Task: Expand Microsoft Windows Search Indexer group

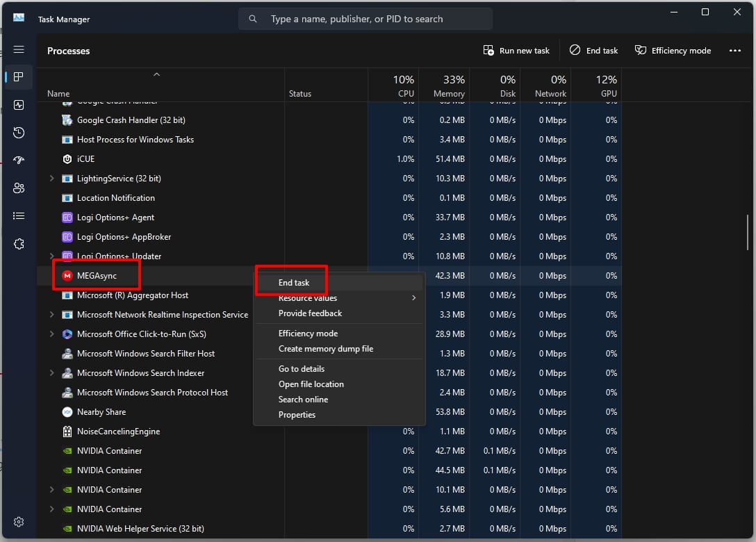Action: [x=52, y=372]
